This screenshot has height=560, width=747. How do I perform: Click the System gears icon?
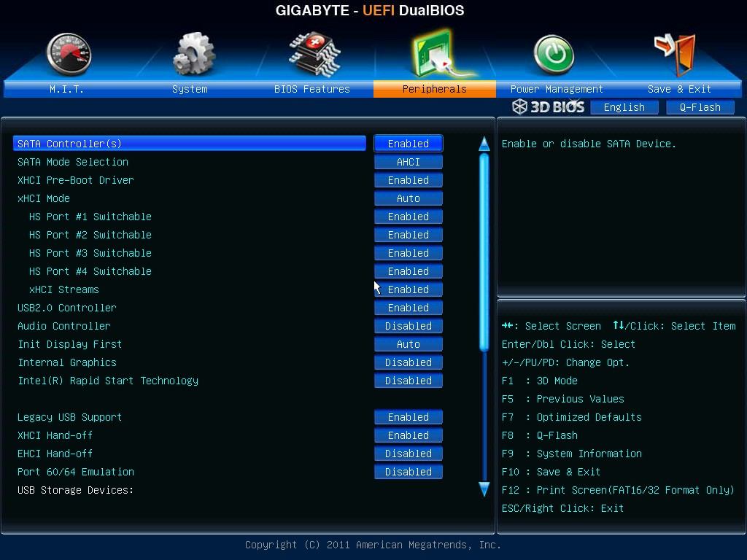pos(193,53)
